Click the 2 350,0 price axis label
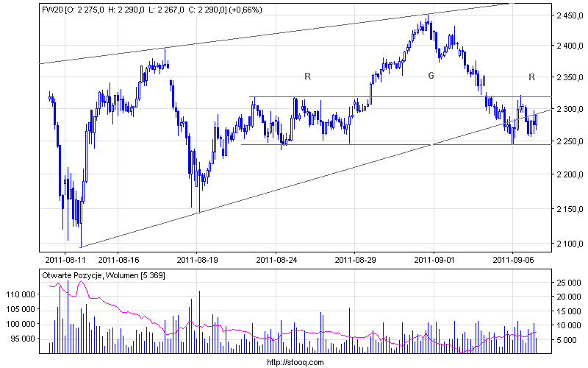 click(x=570, y=78)
